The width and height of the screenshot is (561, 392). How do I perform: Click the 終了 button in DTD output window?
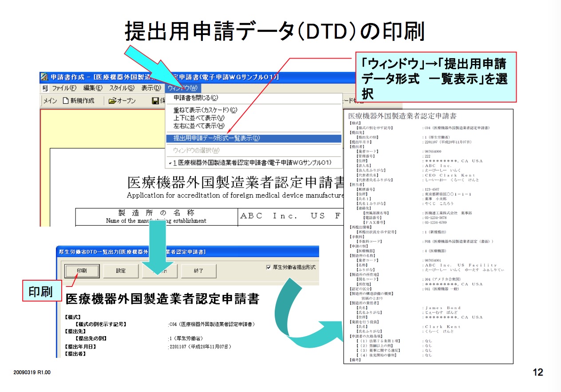coord(198,270)
